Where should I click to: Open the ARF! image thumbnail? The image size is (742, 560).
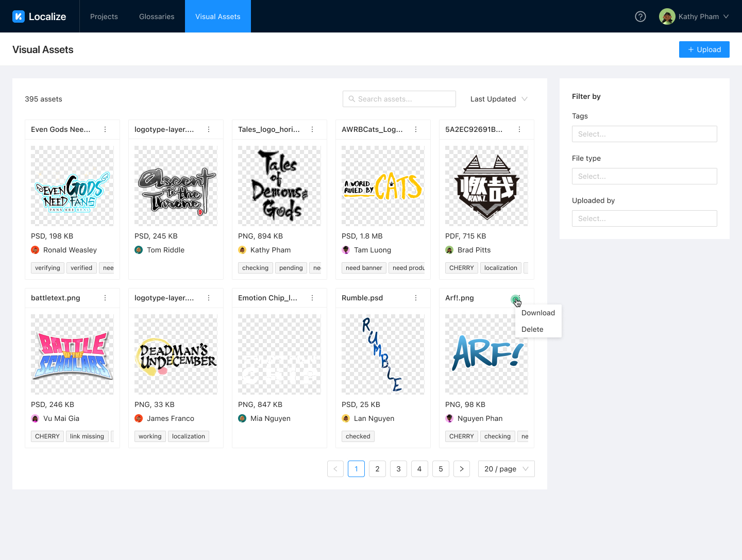tap(486, 354)
